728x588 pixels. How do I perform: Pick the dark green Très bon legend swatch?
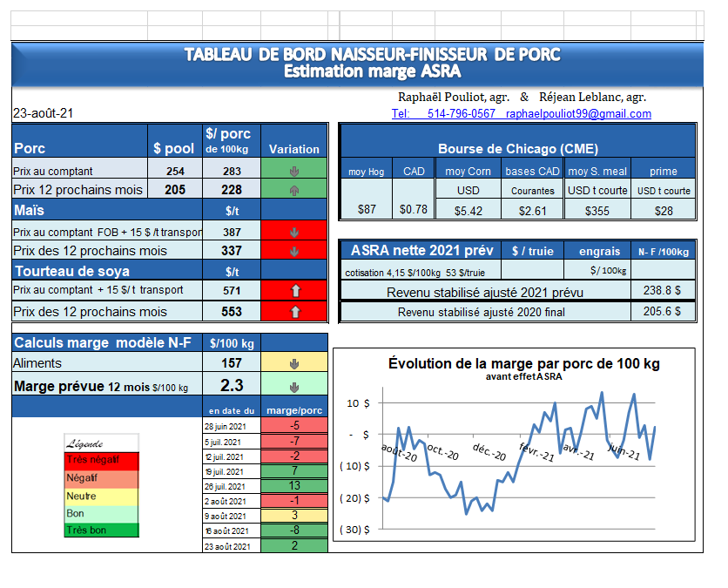click(101, 530)
